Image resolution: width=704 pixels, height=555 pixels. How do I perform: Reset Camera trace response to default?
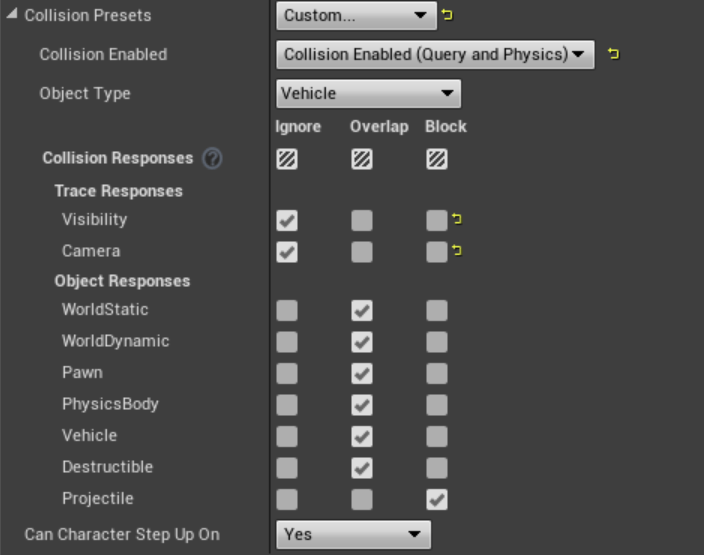pyautogui.click(x=457, y=251)
